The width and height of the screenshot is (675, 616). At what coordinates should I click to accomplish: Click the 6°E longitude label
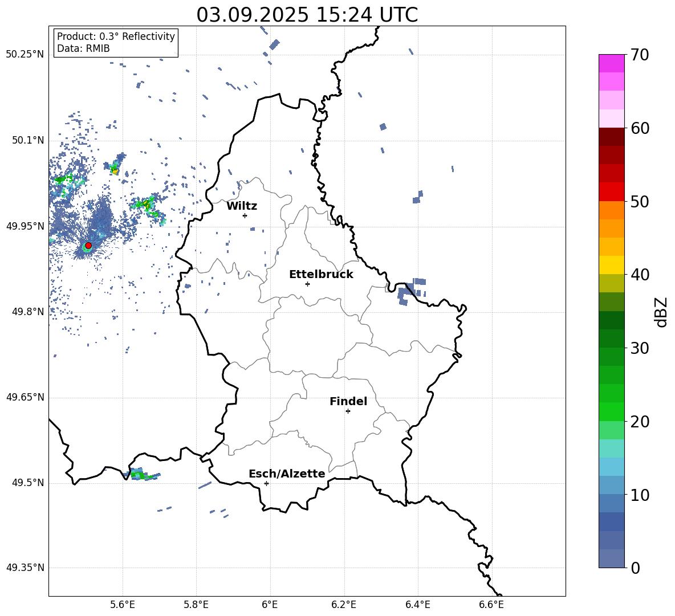[x=270, y=605]
